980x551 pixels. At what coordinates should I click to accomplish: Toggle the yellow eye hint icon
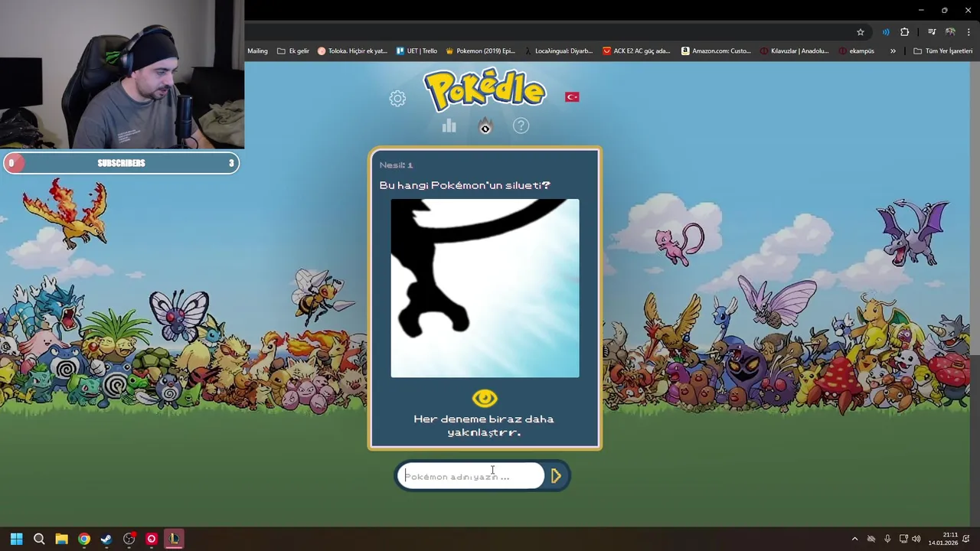[x=485, y=398]
